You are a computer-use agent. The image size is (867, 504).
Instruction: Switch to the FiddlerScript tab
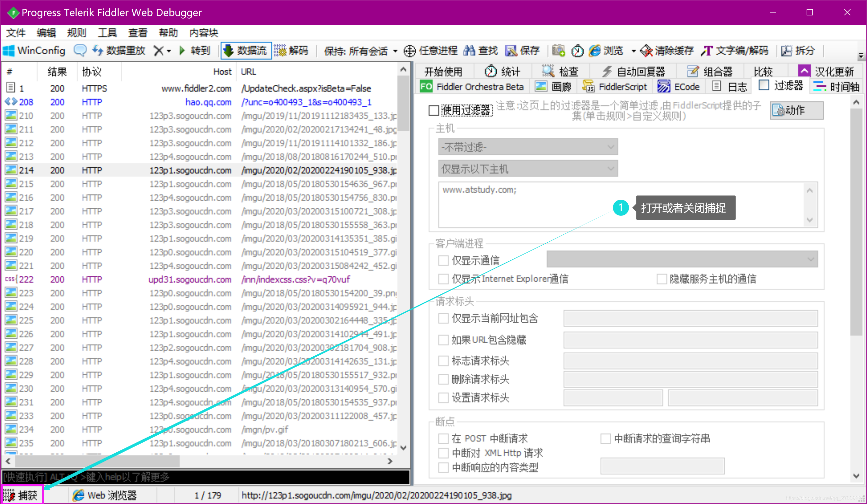(615, 87)
